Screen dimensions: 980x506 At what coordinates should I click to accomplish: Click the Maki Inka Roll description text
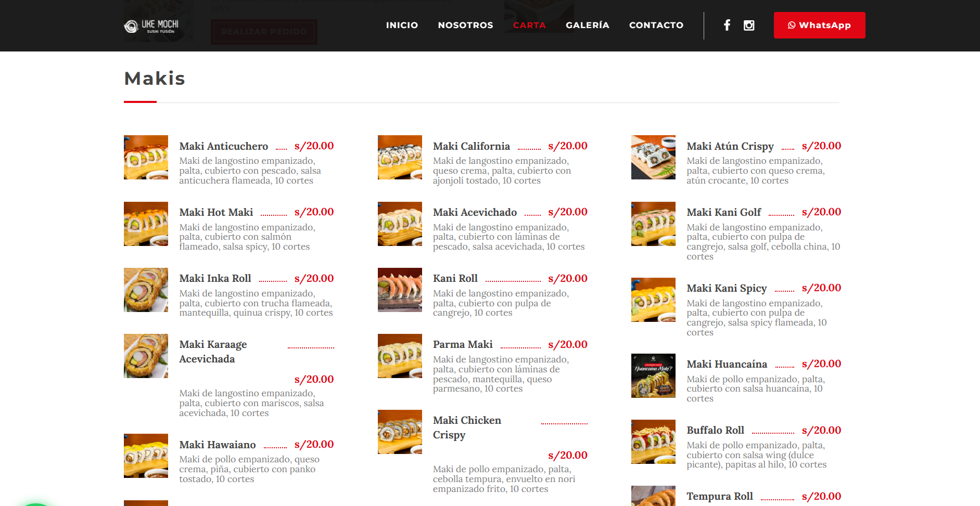pos(256,303)
